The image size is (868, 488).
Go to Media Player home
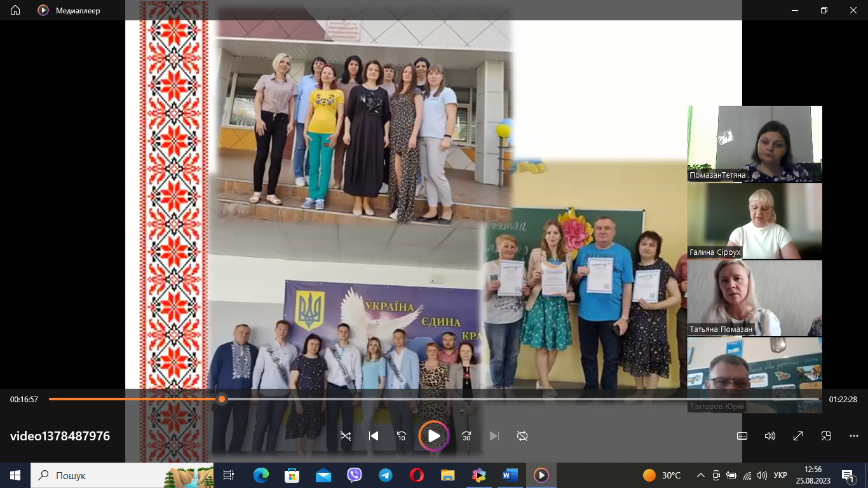click(15, 10)
